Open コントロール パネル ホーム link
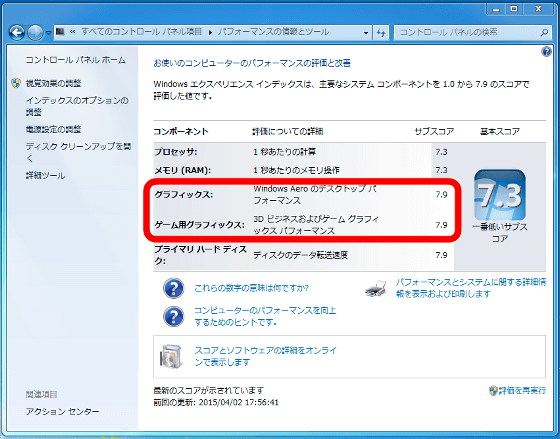The height and width of the screenshot is (439, 560). point(75,60)
